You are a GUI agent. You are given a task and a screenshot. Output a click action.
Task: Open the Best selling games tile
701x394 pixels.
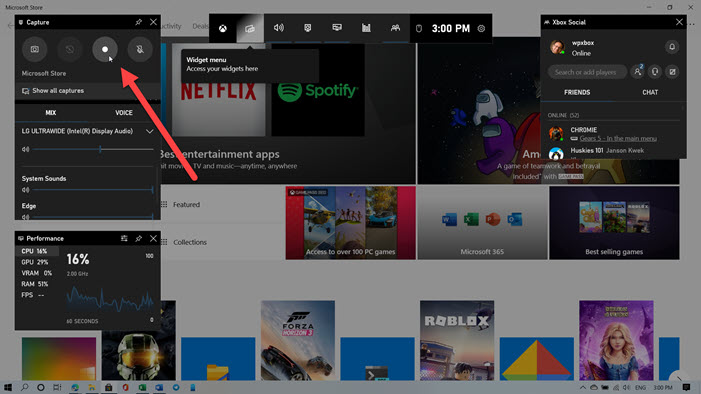tap(614, 223)
